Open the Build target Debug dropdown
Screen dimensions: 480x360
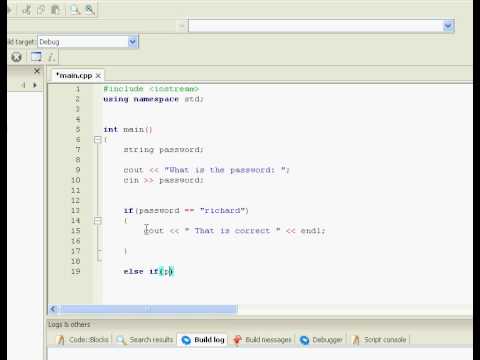point(133,42)
